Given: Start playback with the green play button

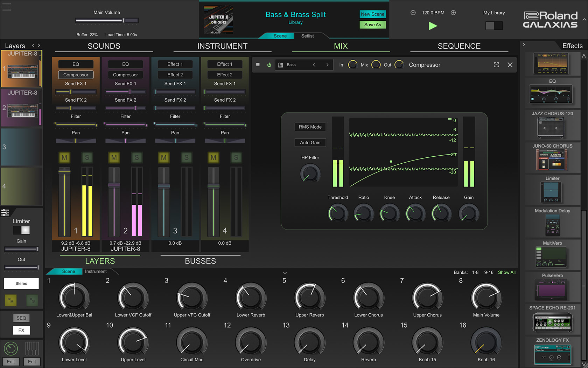Looking at the screenshot, I should [x=433, y=26].
